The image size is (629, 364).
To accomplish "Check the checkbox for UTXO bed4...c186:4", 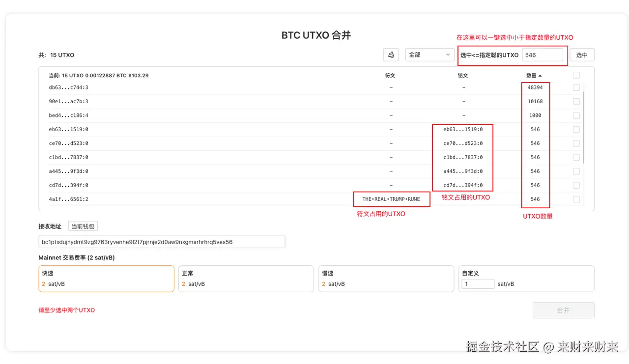I will [575, 115].
